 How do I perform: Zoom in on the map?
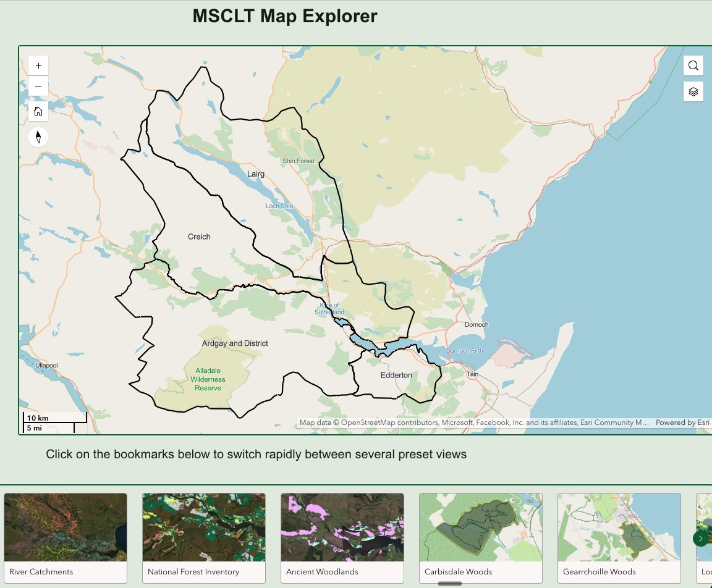pos(38,65)
